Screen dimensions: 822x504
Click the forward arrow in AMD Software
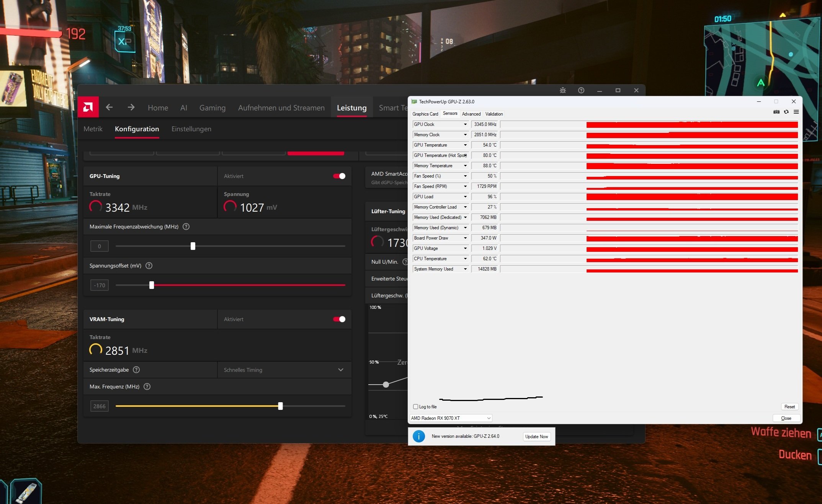click(131, 108)
